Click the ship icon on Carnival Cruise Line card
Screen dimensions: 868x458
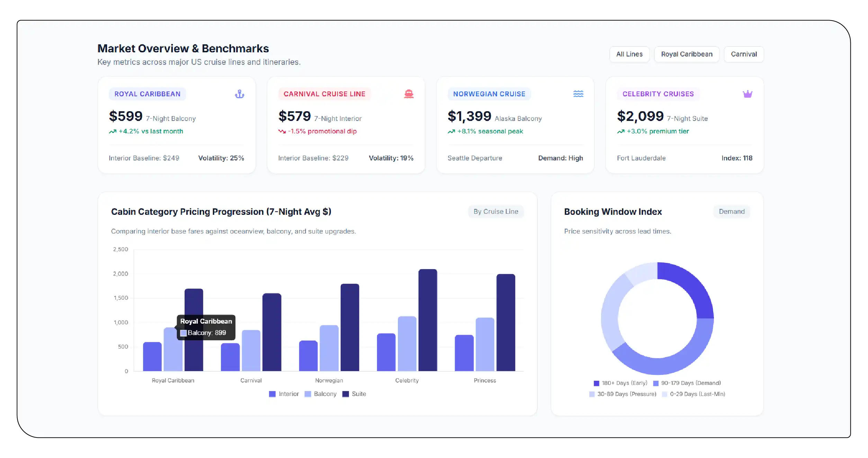click(409, 94)
